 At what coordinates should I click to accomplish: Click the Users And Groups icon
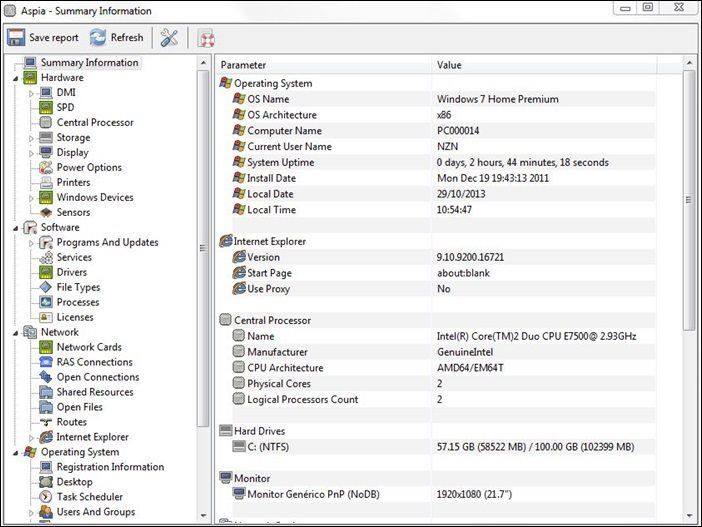(46, 512)
